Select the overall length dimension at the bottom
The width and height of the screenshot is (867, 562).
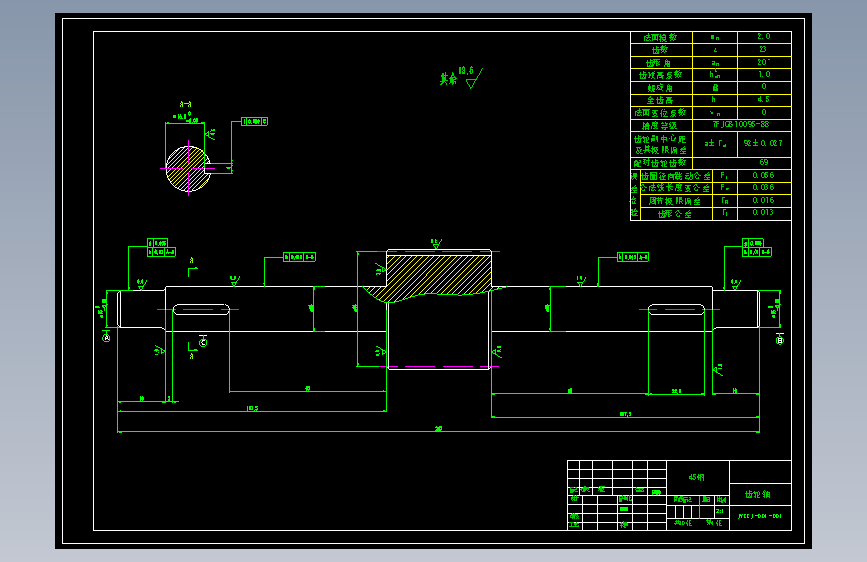(x=438, y=429)
